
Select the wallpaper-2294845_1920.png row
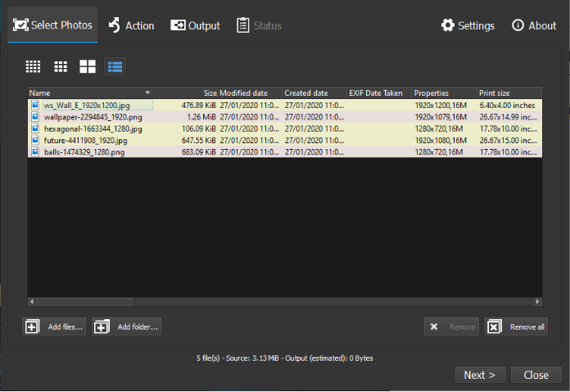click(93, 117)
